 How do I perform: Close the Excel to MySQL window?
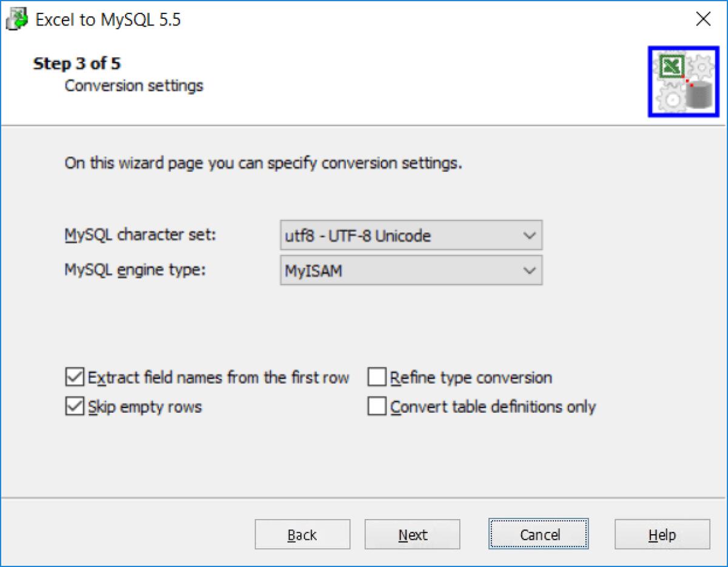(703, 19)
